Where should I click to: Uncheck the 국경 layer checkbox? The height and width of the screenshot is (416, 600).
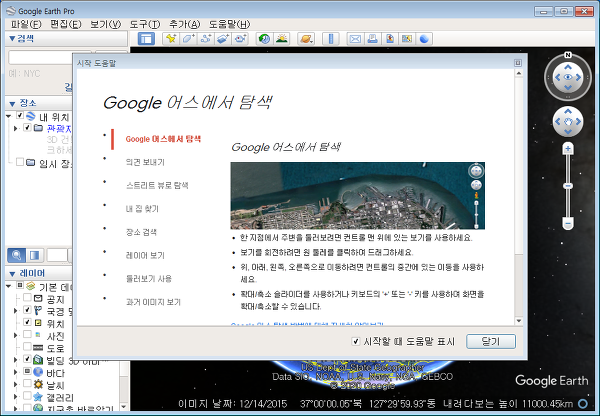click(x=27, y=310)
